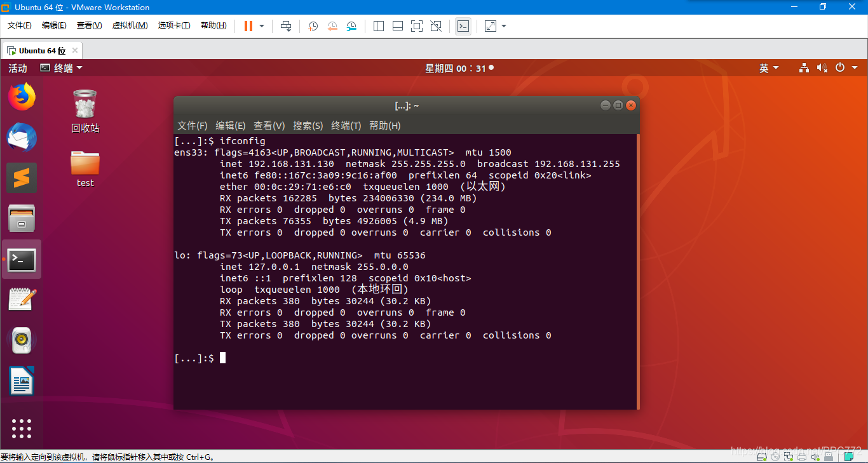Open the 英 input method dropdown
Image resolution: width=868 pixels, height=463 pixels.
click(x=769, y=68)
